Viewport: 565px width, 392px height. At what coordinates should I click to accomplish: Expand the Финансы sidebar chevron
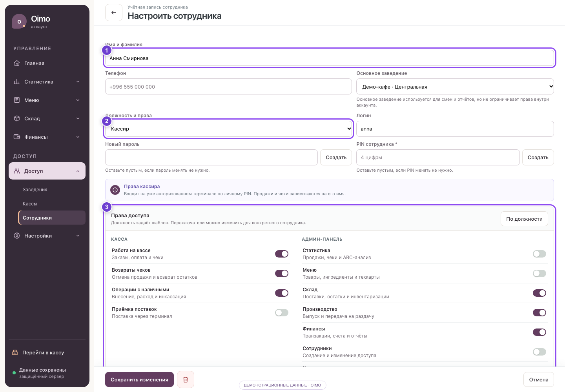click(x=78, y=137)
